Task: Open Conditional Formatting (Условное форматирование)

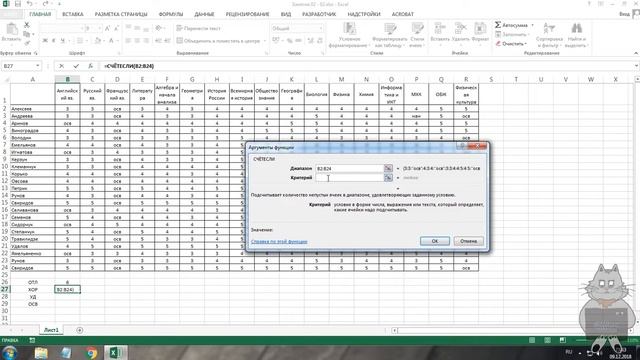Action: (x=349, y=35)
